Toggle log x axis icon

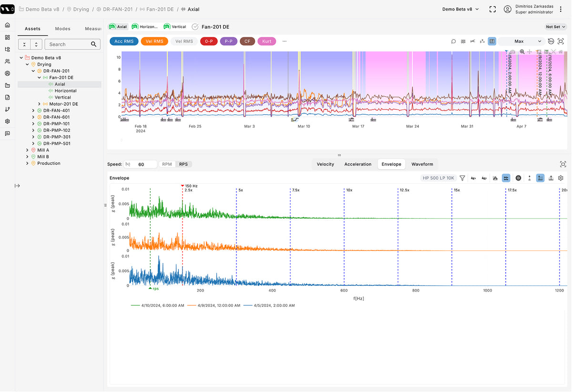tap(473, 178)
